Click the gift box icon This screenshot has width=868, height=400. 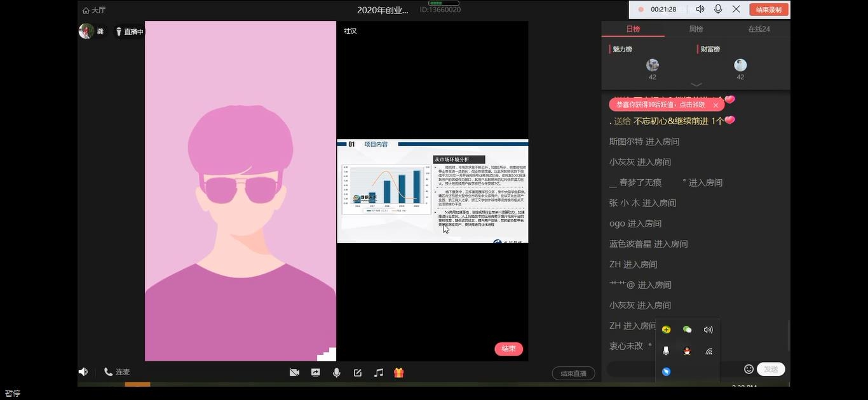[399, 373]
